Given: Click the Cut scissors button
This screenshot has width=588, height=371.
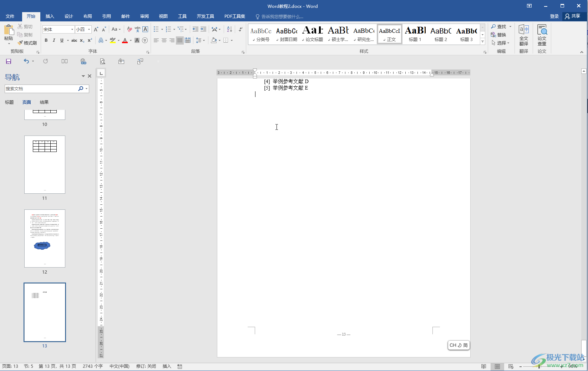Looking at the screenshot, I should tap(25, 26).
